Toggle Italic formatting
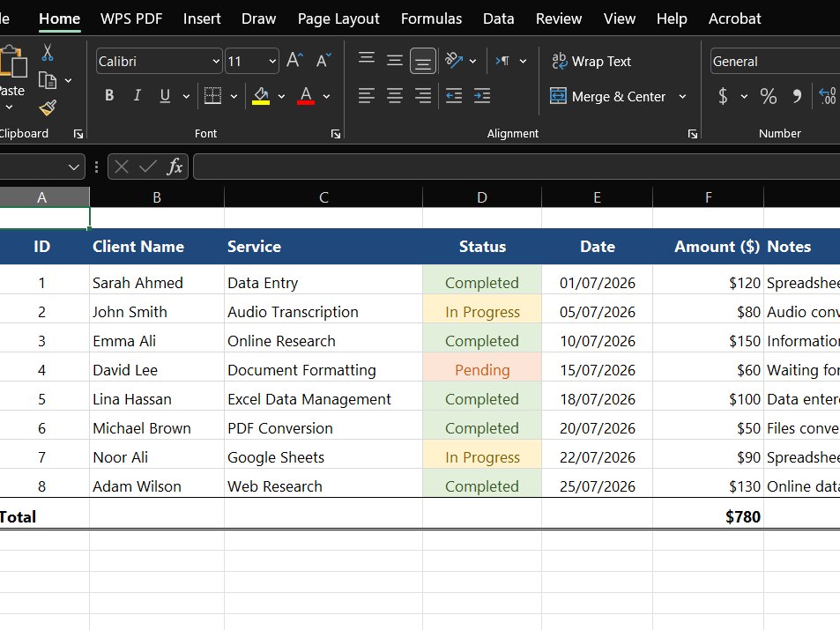The image size is (840, 630). [x=138, y=96]
